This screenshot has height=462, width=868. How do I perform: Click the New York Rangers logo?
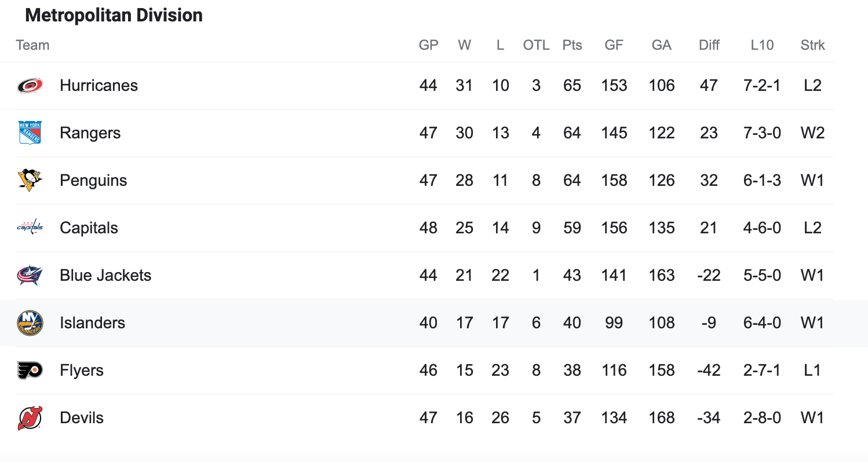click(30, 133)
